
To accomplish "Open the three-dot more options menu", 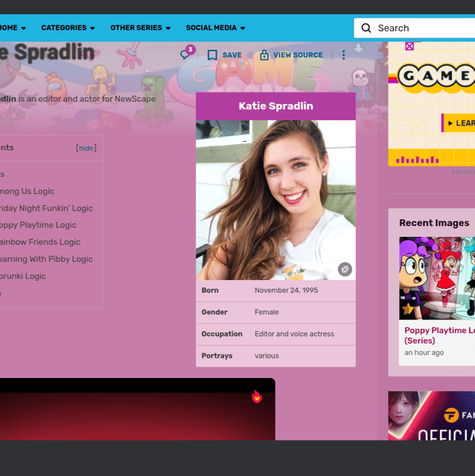I will tap(344, 55).
